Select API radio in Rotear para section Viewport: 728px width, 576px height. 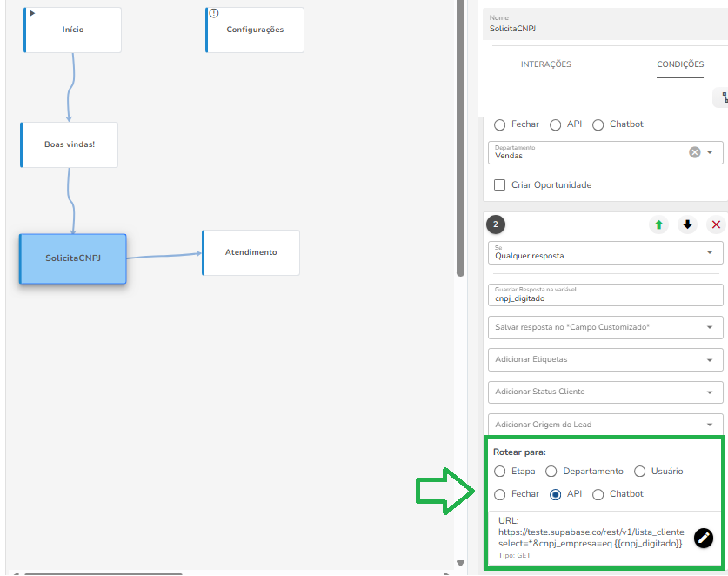click(x=555, y=495)
